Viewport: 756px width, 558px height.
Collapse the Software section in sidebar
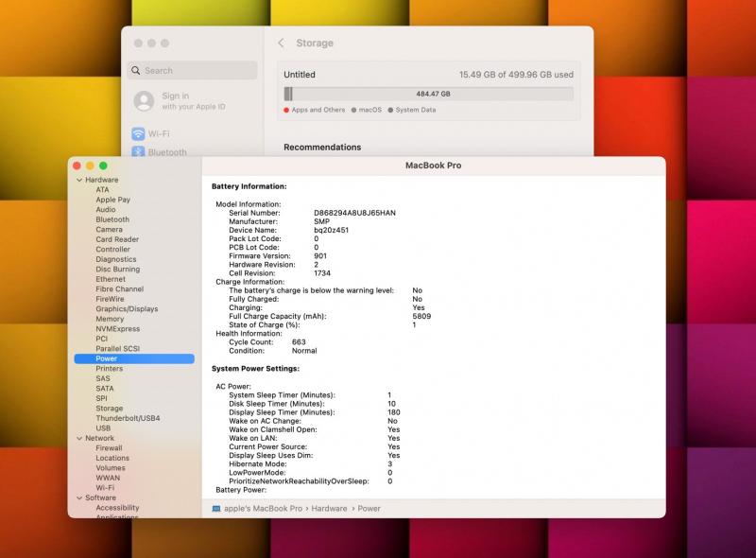point(79,497)
